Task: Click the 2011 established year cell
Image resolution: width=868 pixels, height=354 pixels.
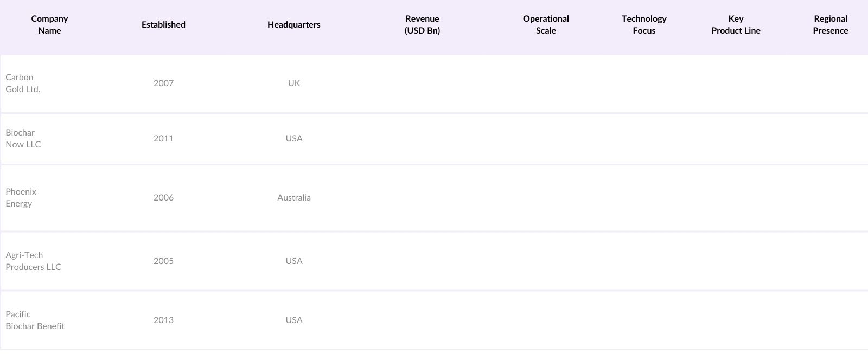Action: pyautogui.click(x=163, y=139)
